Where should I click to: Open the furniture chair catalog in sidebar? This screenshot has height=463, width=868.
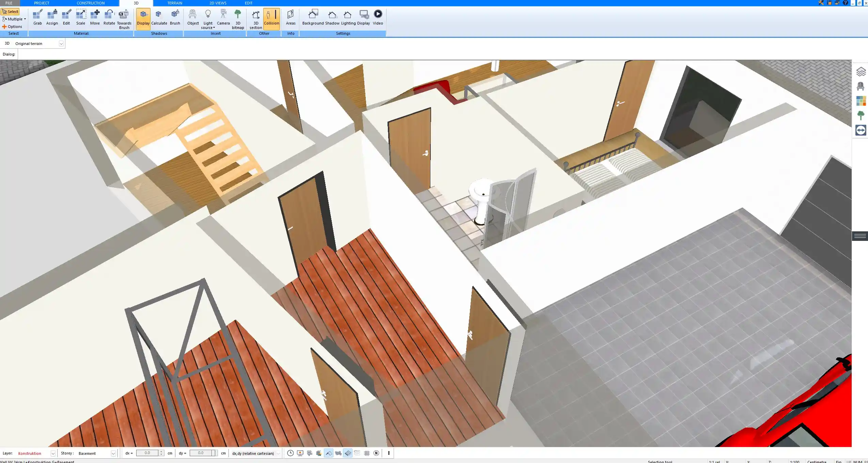[x=861, y=86]
